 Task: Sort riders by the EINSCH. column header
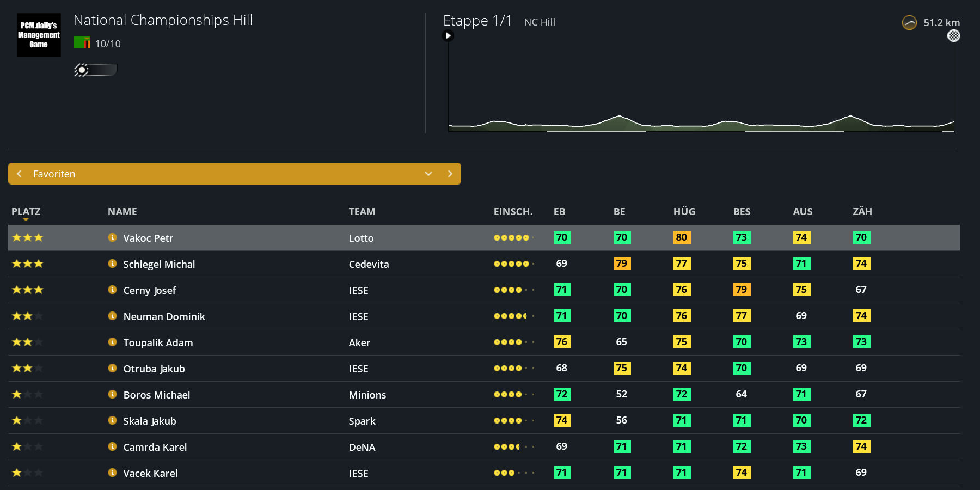(x=513, y=211)
